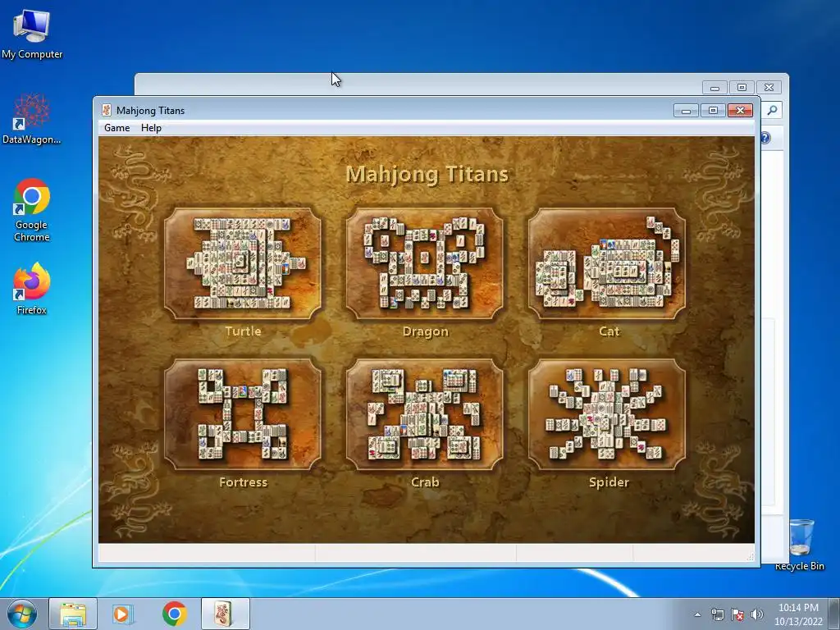Screen dimensions: 840x630
Task: Choose the Turtle tile layout thumbnail
Action: click(x=243, y=263)
